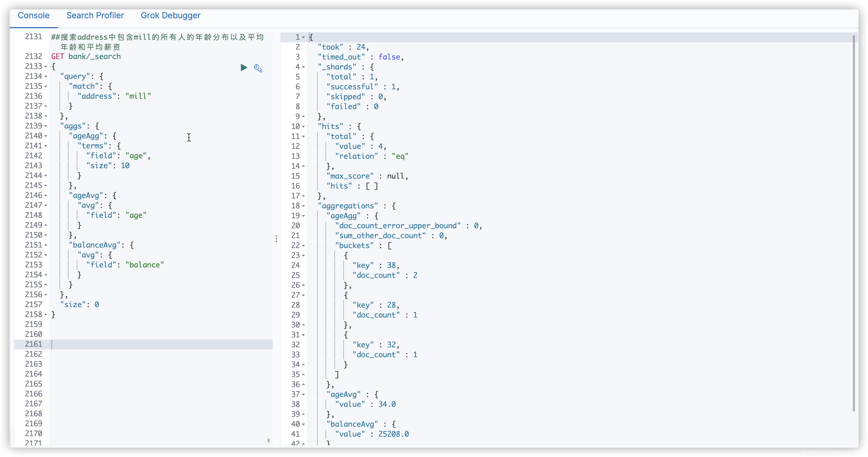
Task: Place cursor on empty line 2161
Action: click(162, 344)
